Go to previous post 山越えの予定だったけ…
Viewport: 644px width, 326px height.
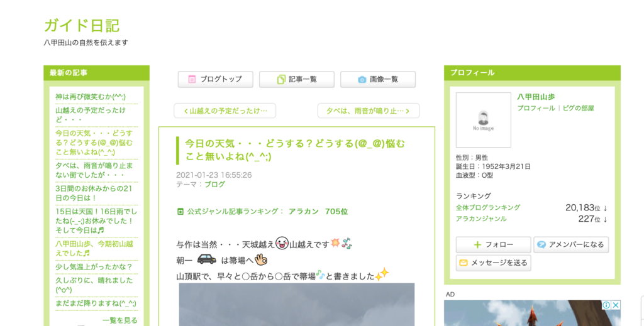pos(225,111)
